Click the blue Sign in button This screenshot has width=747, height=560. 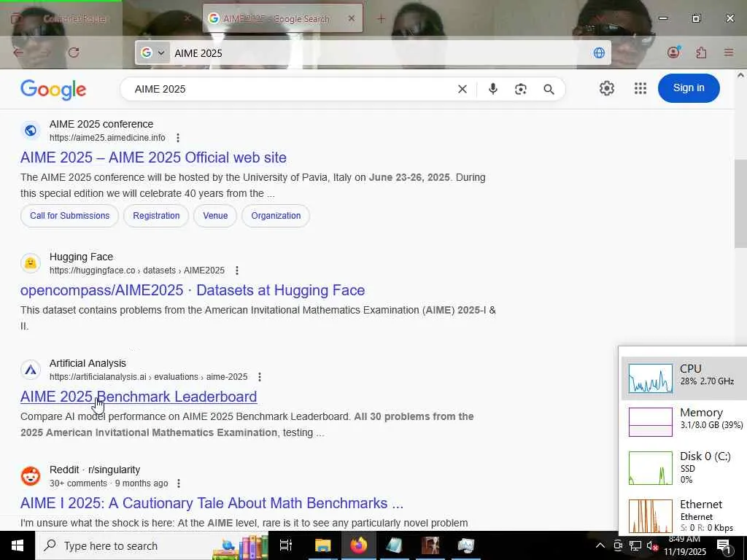(x=689, y=88)
